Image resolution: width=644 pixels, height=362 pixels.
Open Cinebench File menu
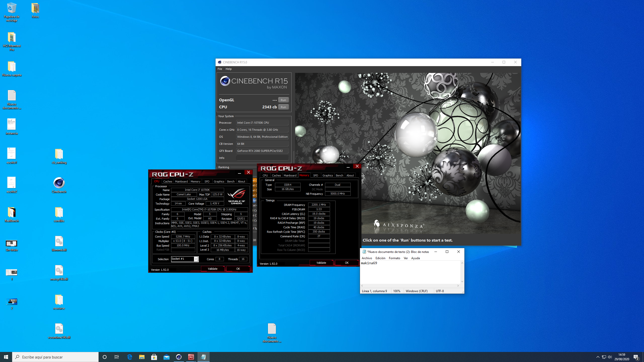pyautogui.click(x=220, y=69)
